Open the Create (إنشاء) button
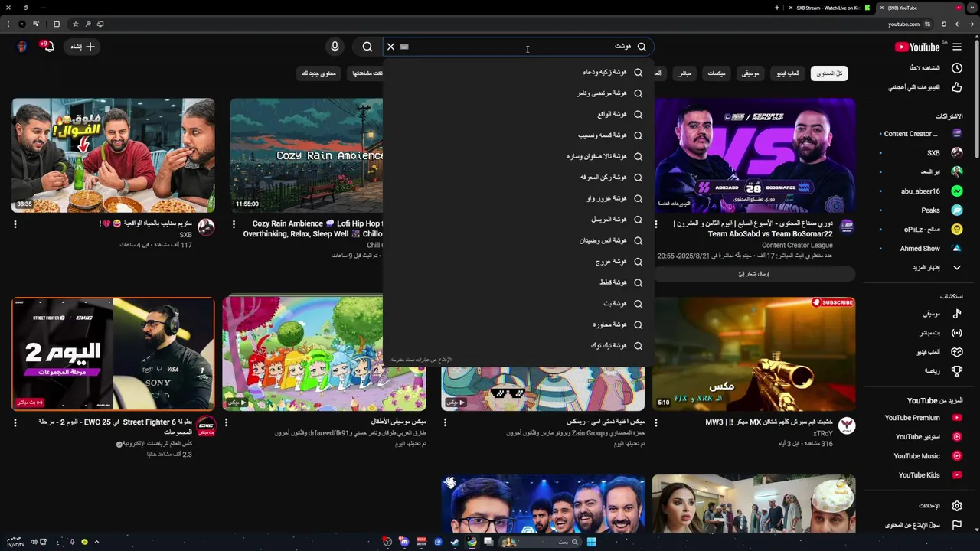The width and height of the screenshot is (980, 551). (83, 47)
